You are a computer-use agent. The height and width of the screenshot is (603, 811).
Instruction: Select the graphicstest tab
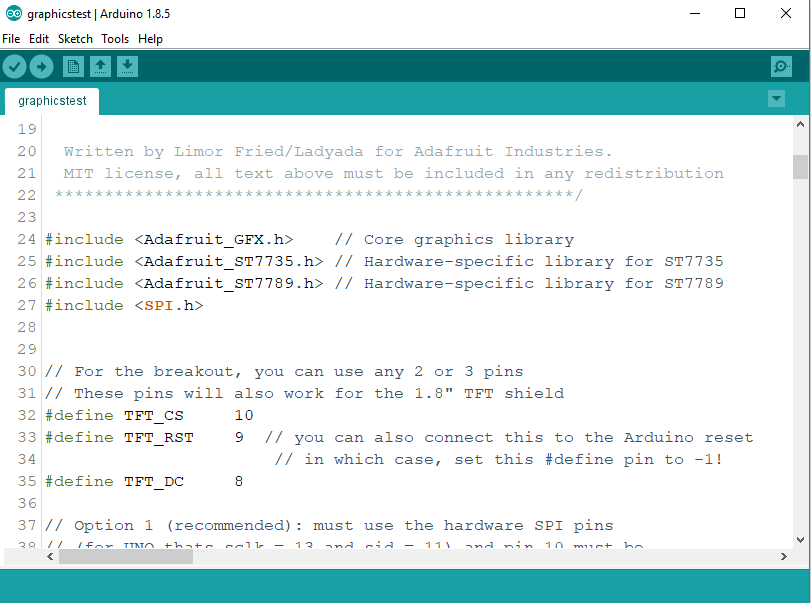[52, 101]
